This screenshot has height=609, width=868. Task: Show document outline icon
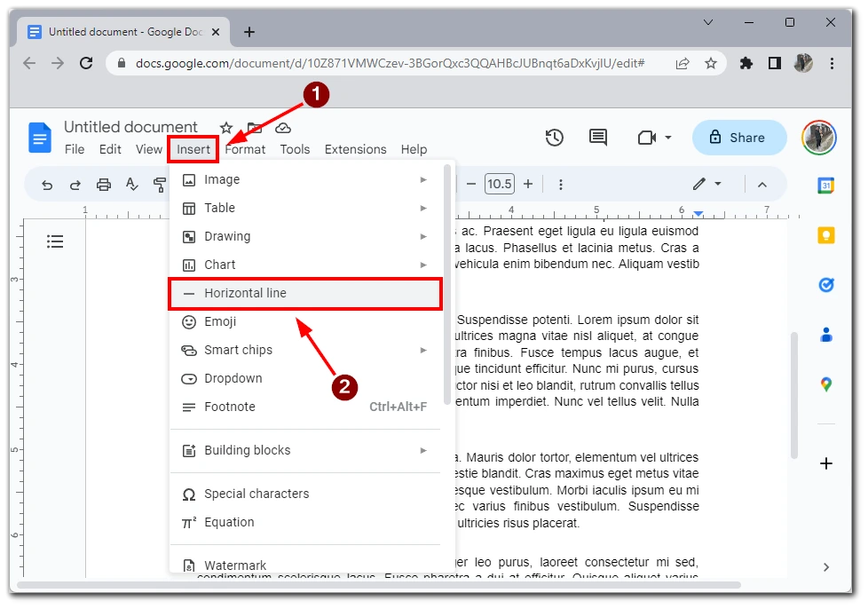pyautogui.click(x=55, y=241)
